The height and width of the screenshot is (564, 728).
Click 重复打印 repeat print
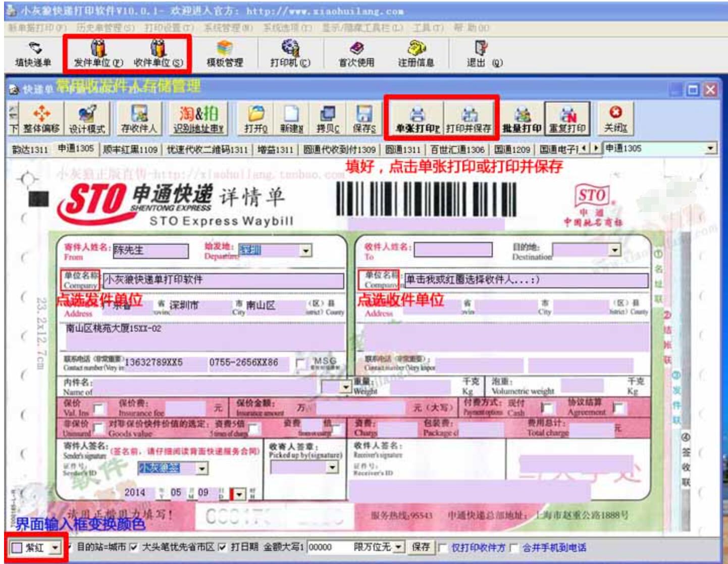point(567,119)
